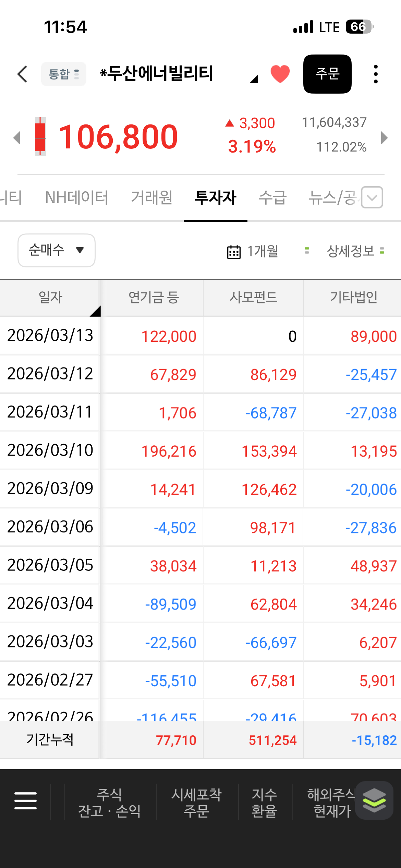Toggle the 통합 market selector

(64, 74)
